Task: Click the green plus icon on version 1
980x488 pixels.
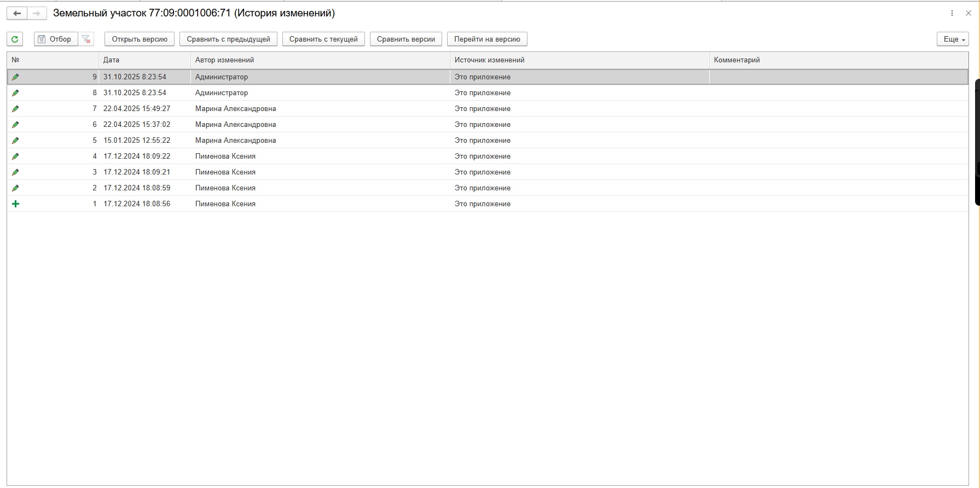Action: coord(15,204)
